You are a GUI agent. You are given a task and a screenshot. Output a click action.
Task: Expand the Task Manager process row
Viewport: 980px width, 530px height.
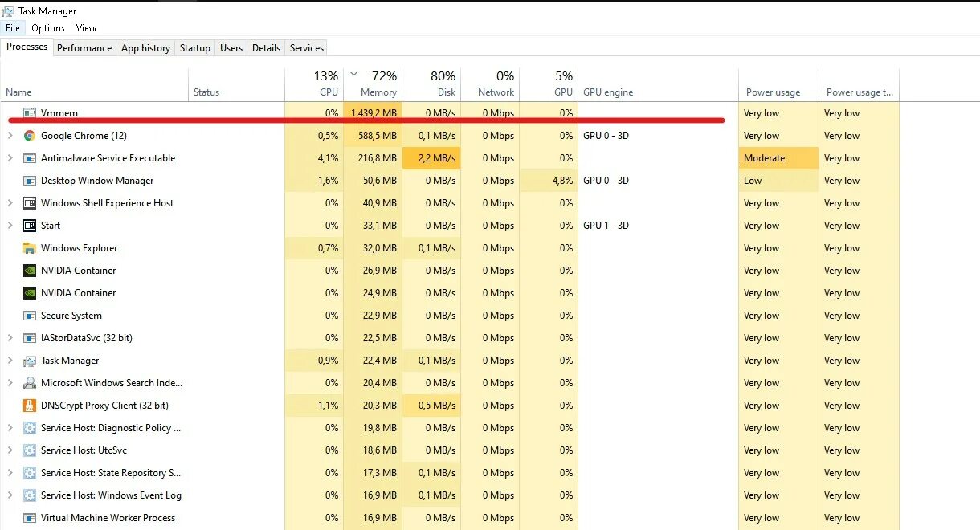point(10,361)
